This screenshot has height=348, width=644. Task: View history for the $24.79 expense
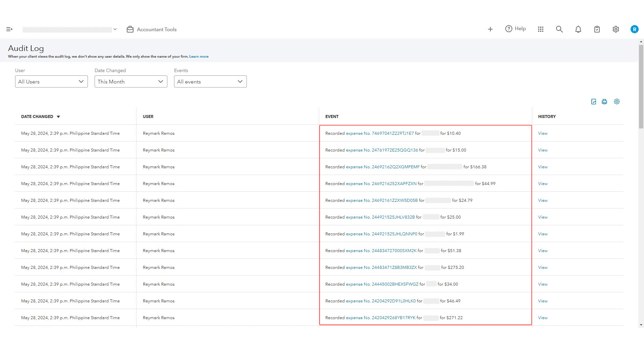[543, 200]
